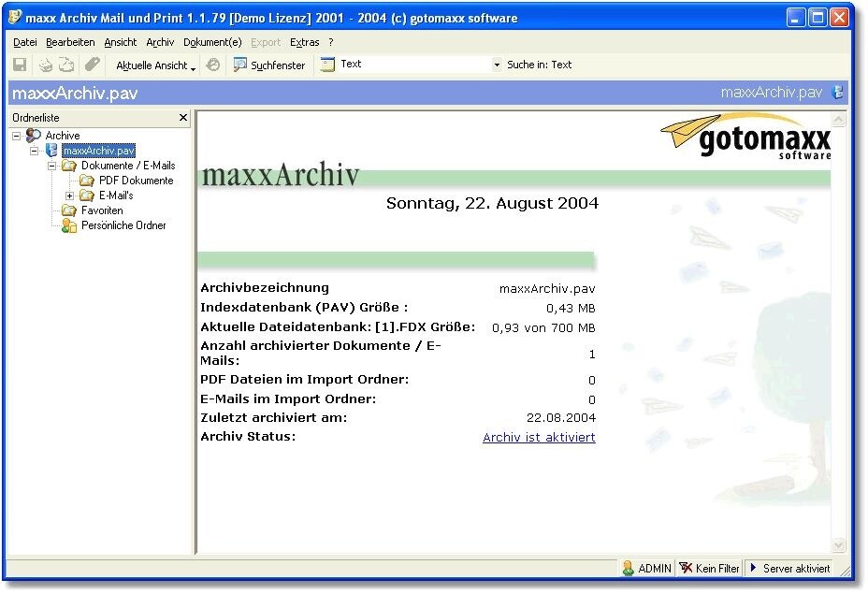
Task: Select the PDF Dokumente tree item
Action: click(137, 181)
